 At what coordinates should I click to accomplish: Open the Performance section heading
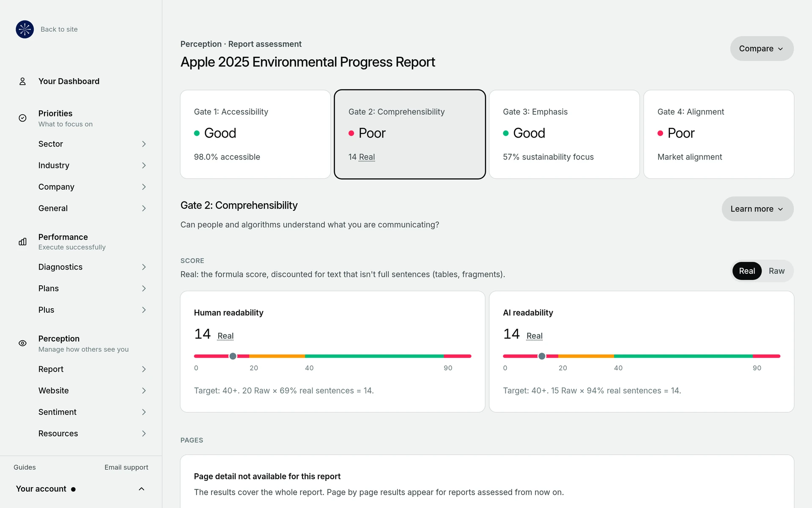(x=63, y=237)
